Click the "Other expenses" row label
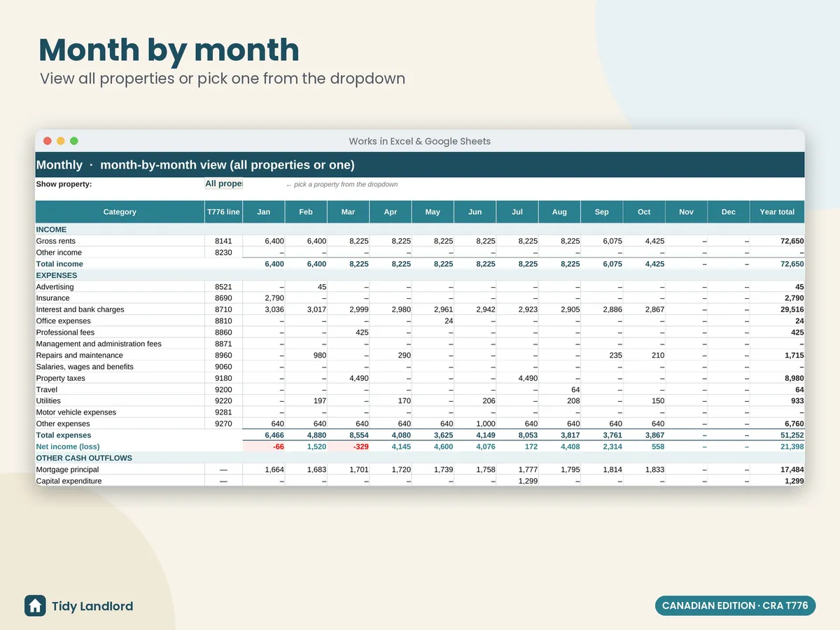The width and height of the screenshot is (840, 630). tap(63, 423)
